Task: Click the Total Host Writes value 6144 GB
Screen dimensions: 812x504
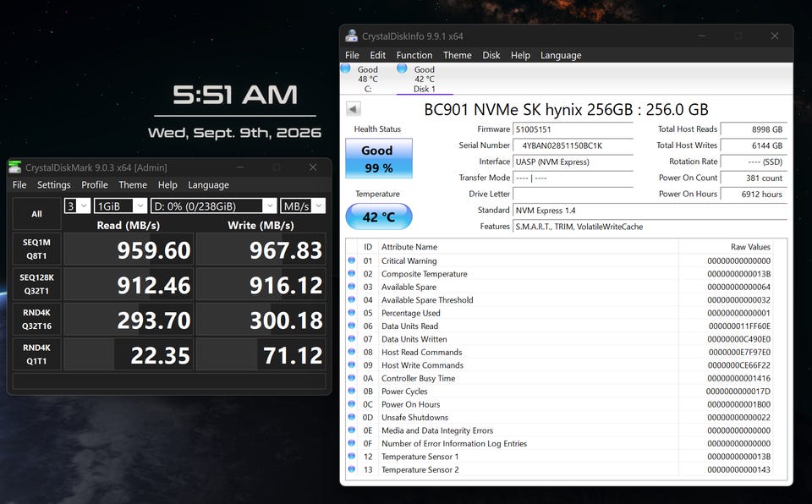Action: coord(754,145)
